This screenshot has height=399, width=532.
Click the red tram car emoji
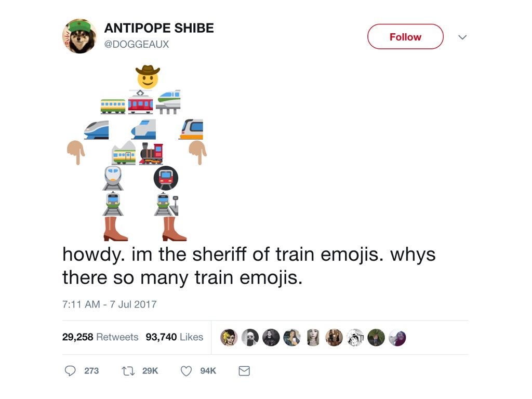tap(140, 102)
